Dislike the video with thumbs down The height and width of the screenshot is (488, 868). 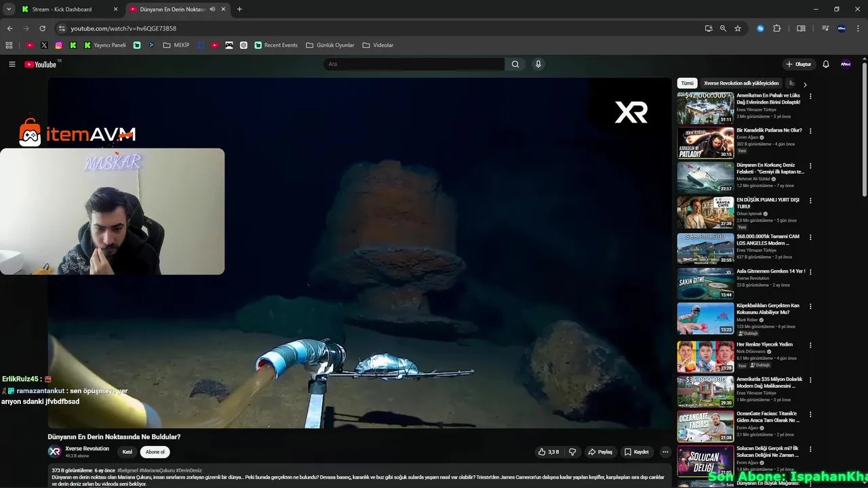(572, 452)
